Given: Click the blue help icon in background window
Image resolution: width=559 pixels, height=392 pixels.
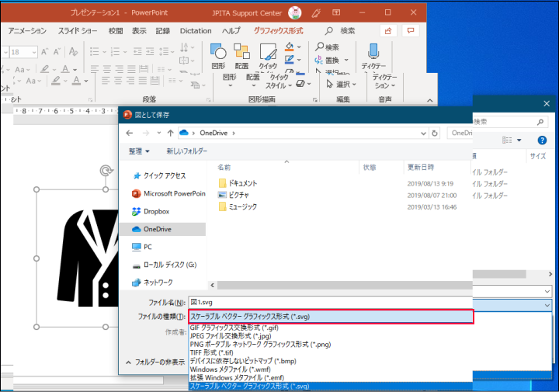Looking at the screenshot, I should tap(542, 140).
